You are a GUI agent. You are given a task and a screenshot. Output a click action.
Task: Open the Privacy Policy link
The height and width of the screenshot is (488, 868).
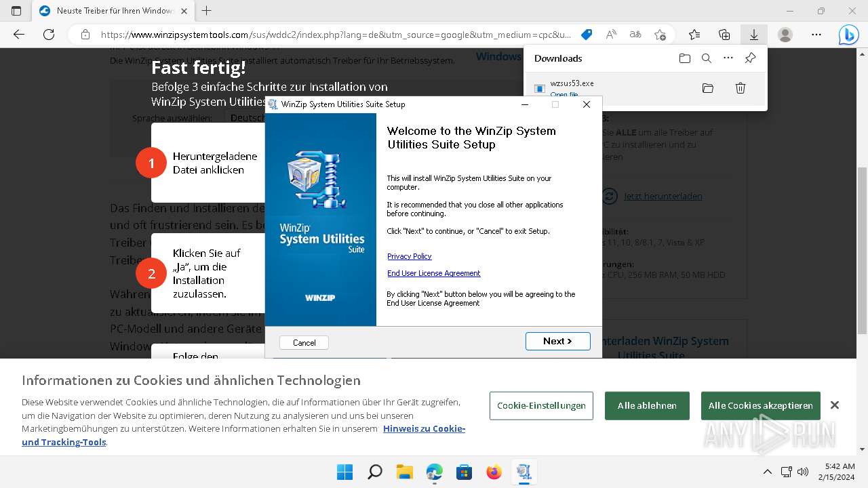tap(409, 256)
